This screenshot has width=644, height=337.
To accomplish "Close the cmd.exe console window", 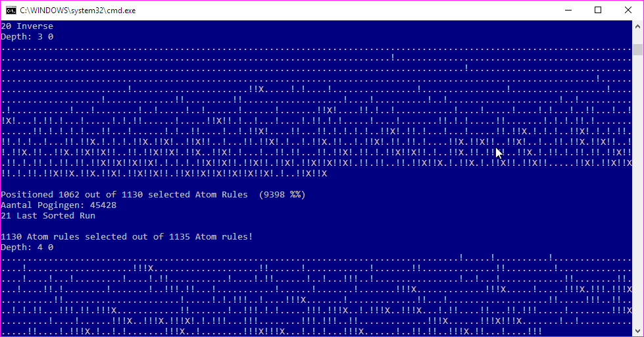I will coord(628,11).
